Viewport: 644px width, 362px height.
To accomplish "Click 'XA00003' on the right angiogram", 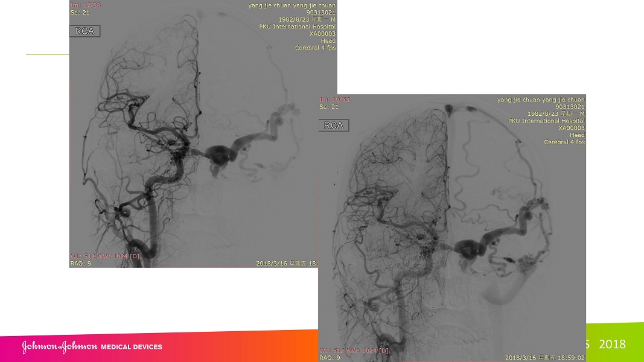I will (572, 128).
